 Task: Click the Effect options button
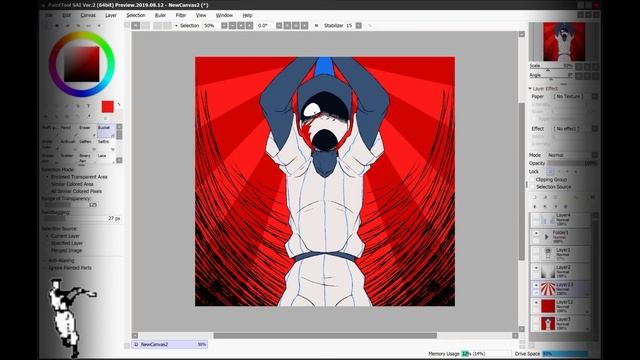pos(595,129)
